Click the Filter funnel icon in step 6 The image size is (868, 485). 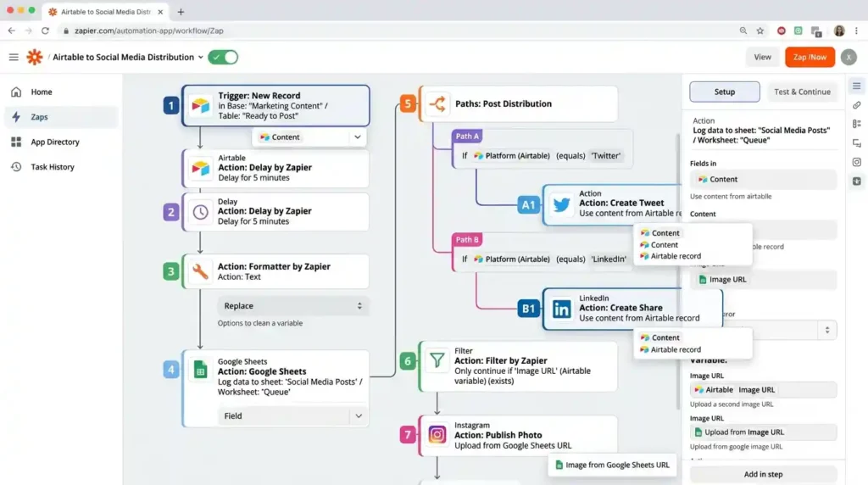[437, 360]
